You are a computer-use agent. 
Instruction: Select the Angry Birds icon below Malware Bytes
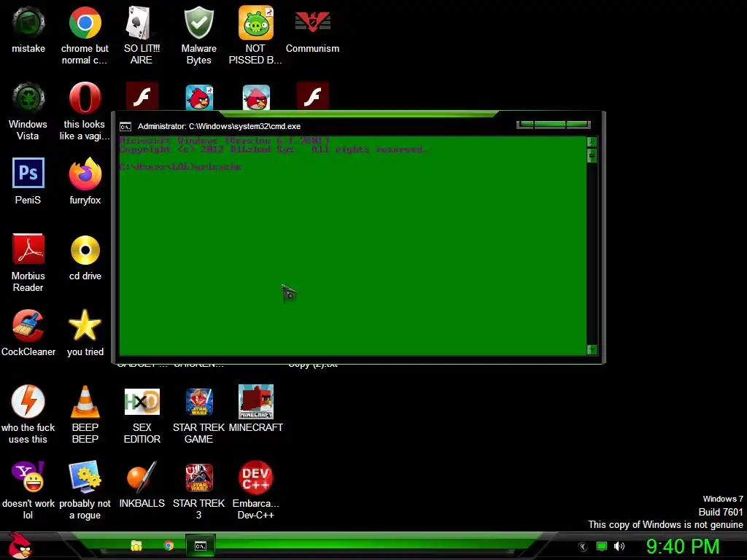click(199, 97)
